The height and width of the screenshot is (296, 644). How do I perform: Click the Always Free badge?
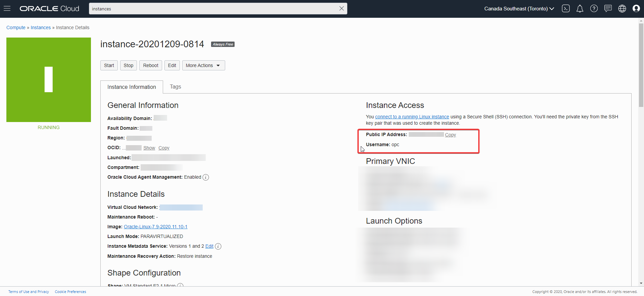[223, 44]
